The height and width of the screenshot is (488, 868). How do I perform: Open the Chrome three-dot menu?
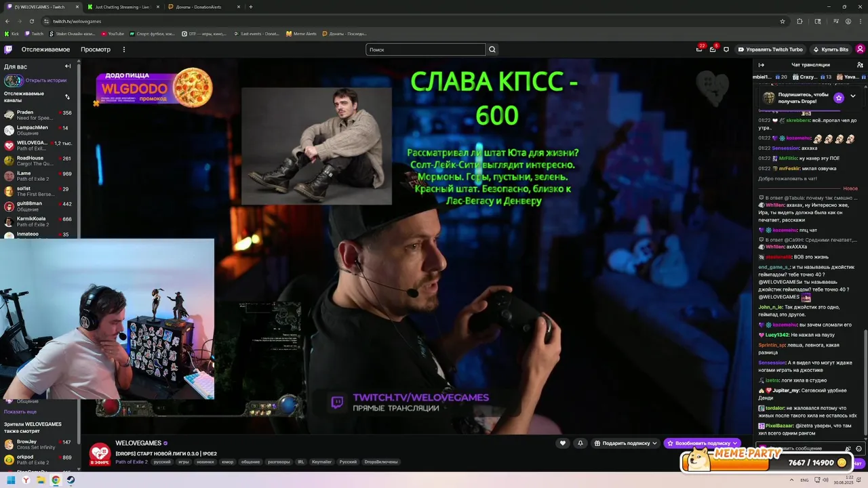(860, 21)
